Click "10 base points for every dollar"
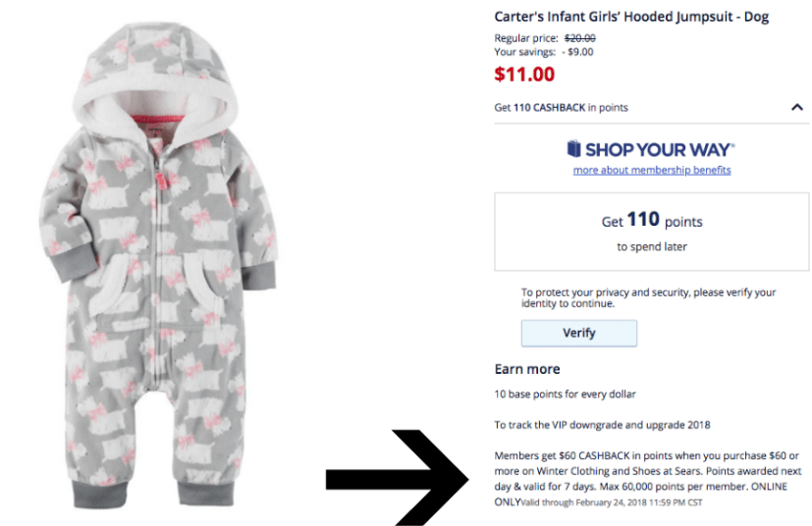Viewport: 812px width, 526px height. click(x=565, y=394)
